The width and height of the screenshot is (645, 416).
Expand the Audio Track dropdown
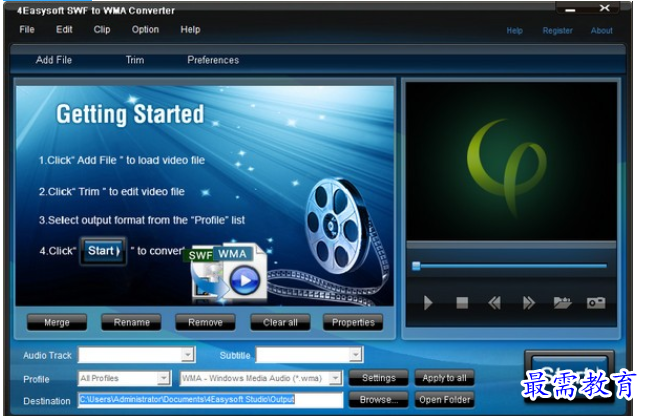tap(188, 355)
